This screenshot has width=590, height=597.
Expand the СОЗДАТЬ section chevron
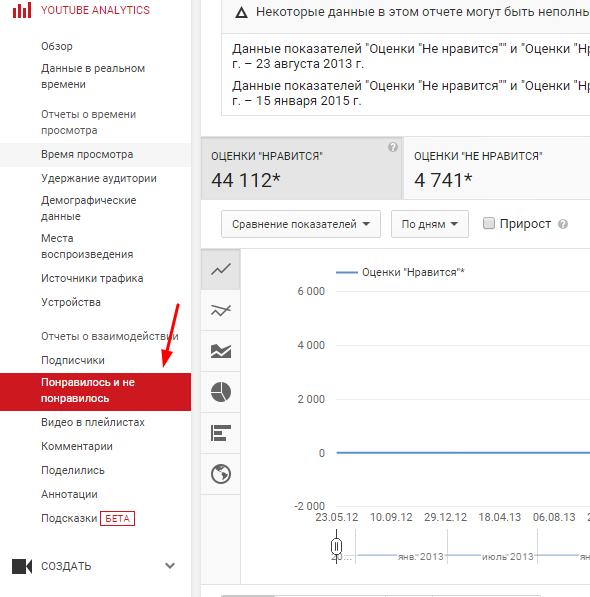tap(170, 566)
